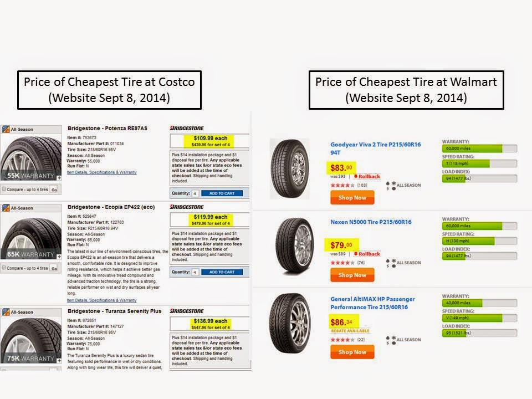Screen dimensions: 532x399
Task: Click the plus icon on 55K Warranty tire image
Action: click(59, 178)
